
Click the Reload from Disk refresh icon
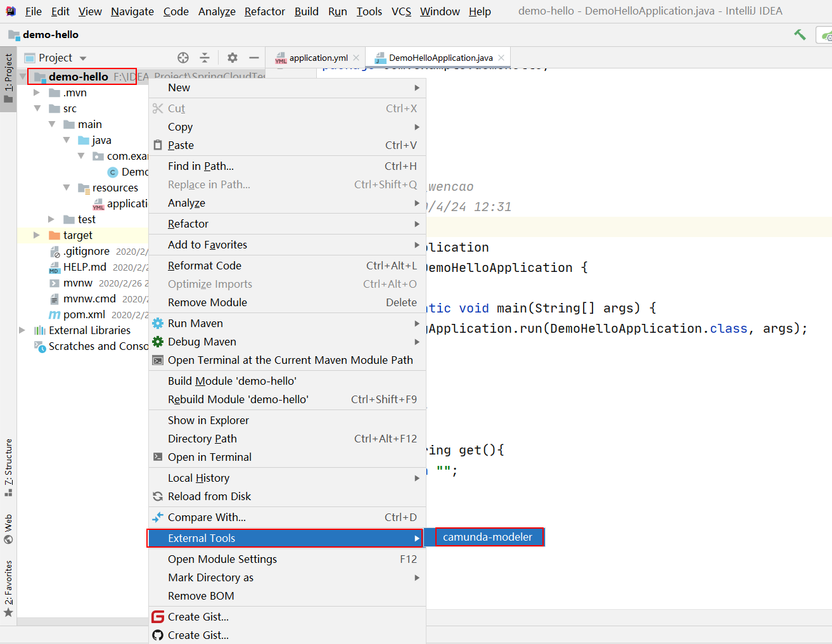[158, 496]
